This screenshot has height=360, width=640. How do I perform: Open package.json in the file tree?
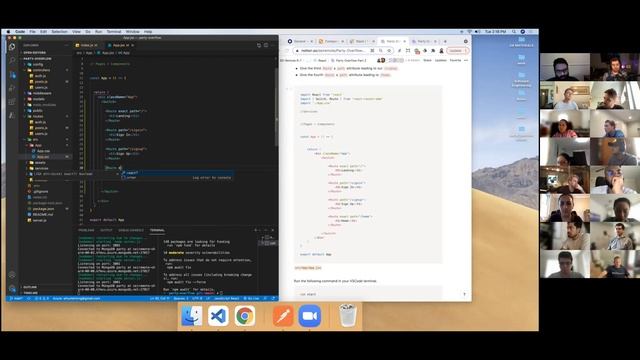(43, 209)
